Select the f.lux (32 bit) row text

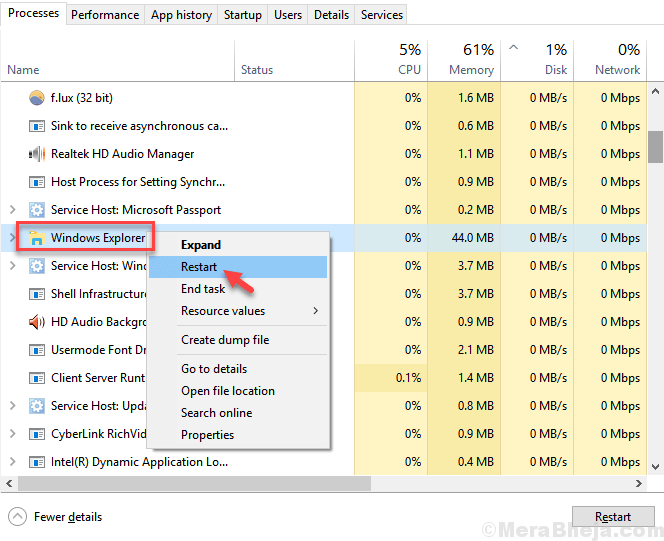82,98
